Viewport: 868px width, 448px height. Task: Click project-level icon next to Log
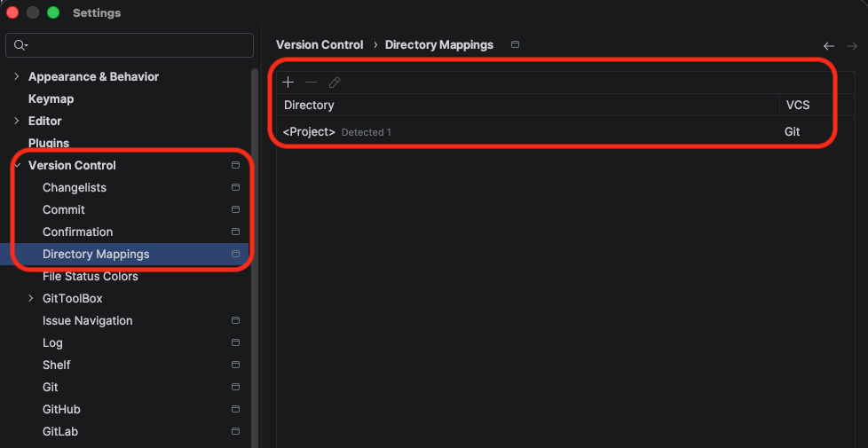[x=235, y=342]
